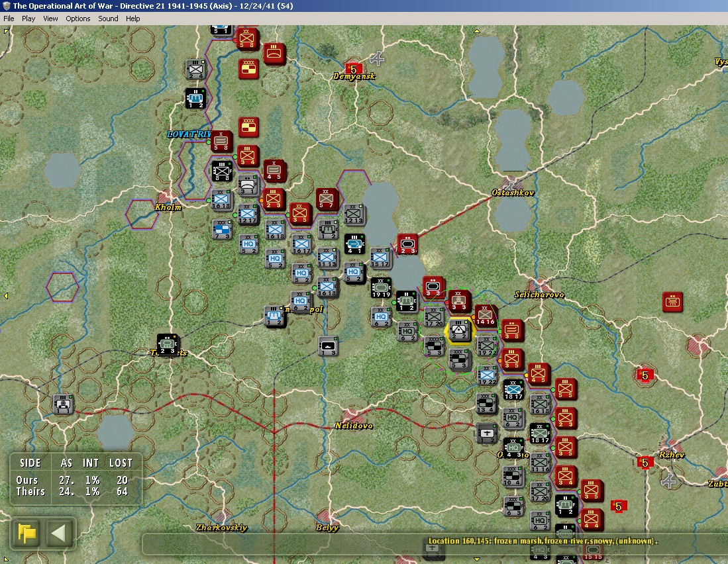Click the Soviet flag 5 beside Rzhev

click(645, 462)
